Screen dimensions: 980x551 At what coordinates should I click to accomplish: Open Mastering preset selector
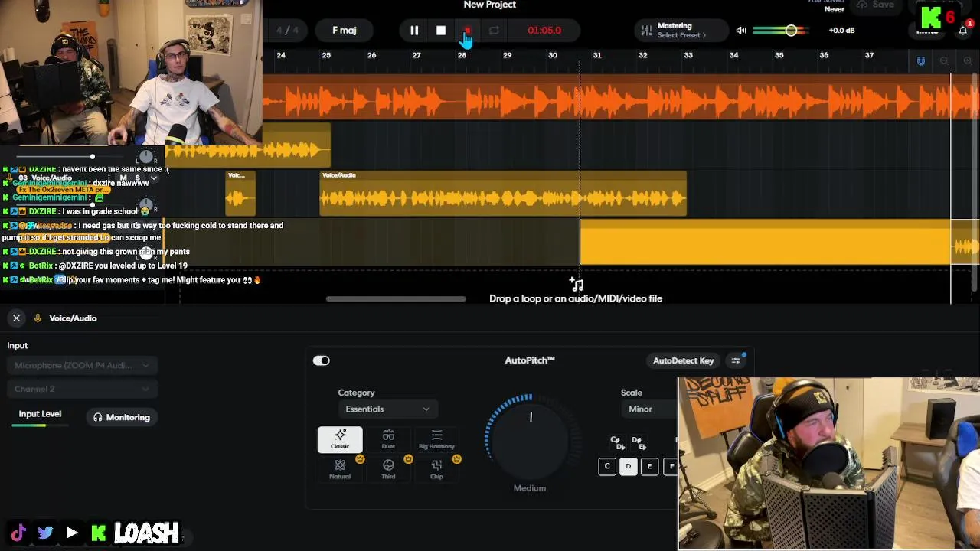pyautogui.click(x=681, y=31)
